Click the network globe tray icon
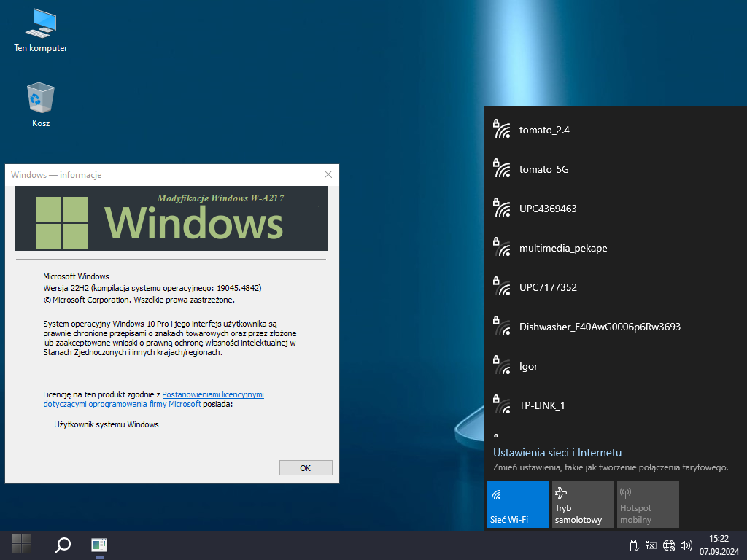Image resolution: width=747 pixels, height=560 pixels. click(x=668, y=545)
